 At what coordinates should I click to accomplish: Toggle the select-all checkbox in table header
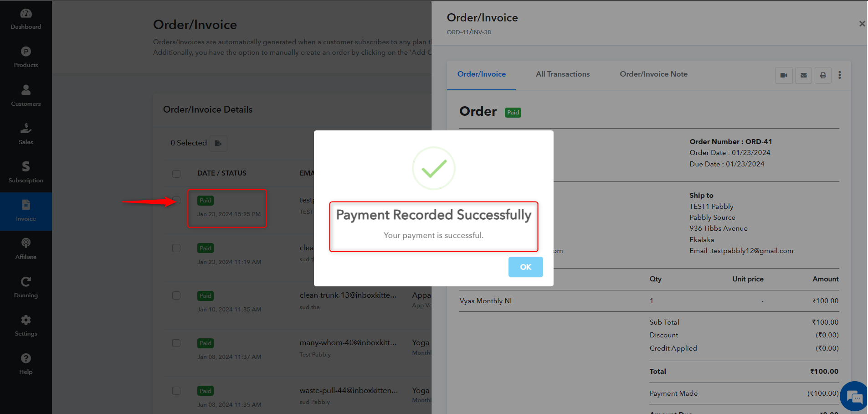pos(176,174)
